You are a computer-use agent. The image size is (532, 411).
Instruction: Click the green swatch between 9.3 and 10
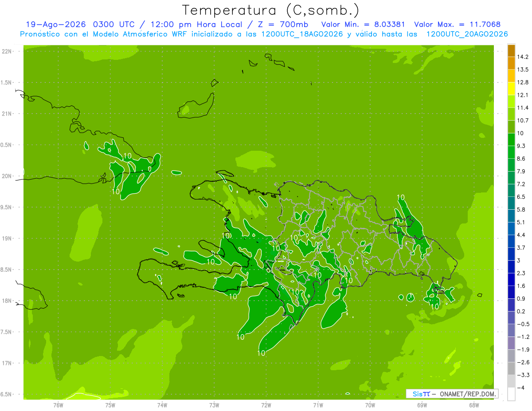(511, 139)
